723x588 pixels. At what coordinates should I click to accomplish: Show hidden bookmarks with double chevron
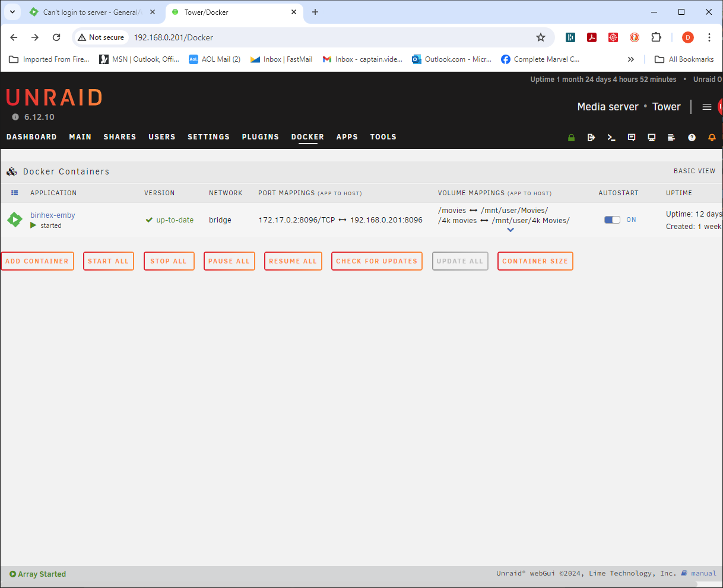coord(631,59)
